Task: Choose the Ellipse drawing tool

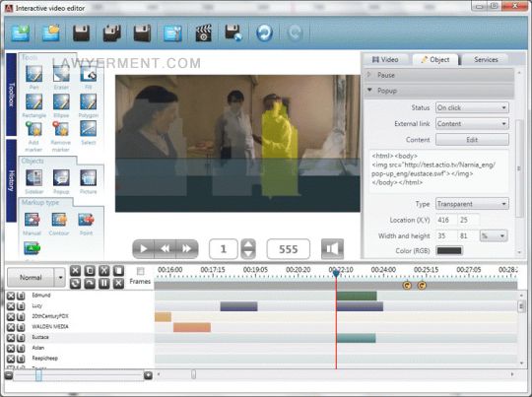Action: pos(61,101)
